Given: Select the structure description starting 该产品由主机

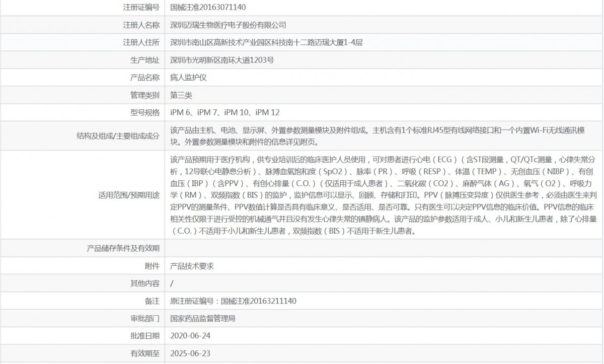Looking at the screenshot, I should click(x=377, y=136).
